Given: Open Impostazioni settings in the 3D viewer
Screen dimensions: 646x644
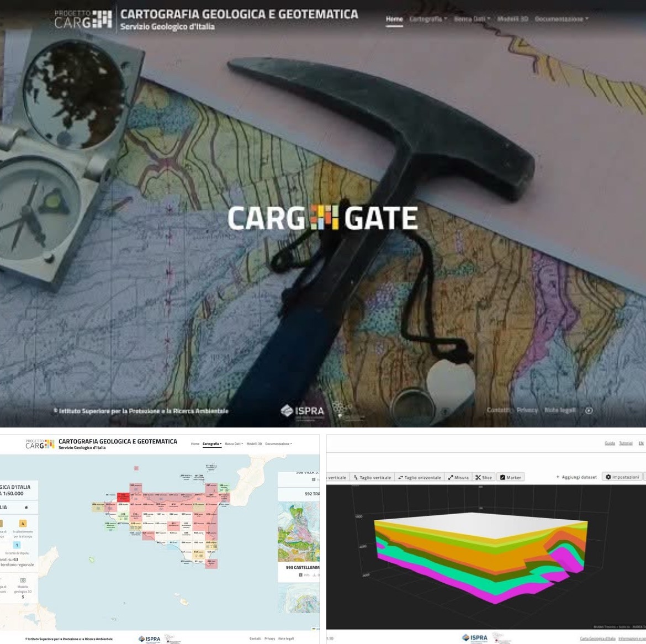Looking at the screenshot, I should click(622, 477).
